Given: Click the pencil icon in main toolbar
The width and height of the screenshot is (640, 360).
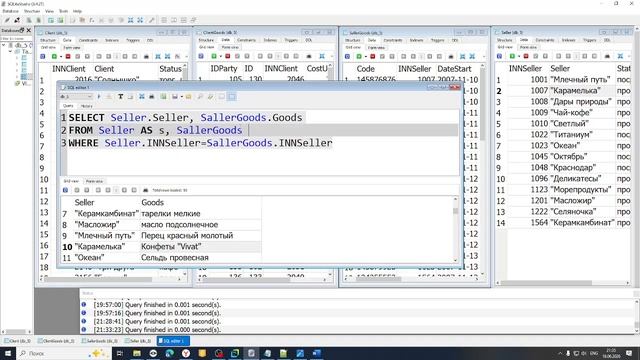Looking at the screenshot, I should 7,20.
